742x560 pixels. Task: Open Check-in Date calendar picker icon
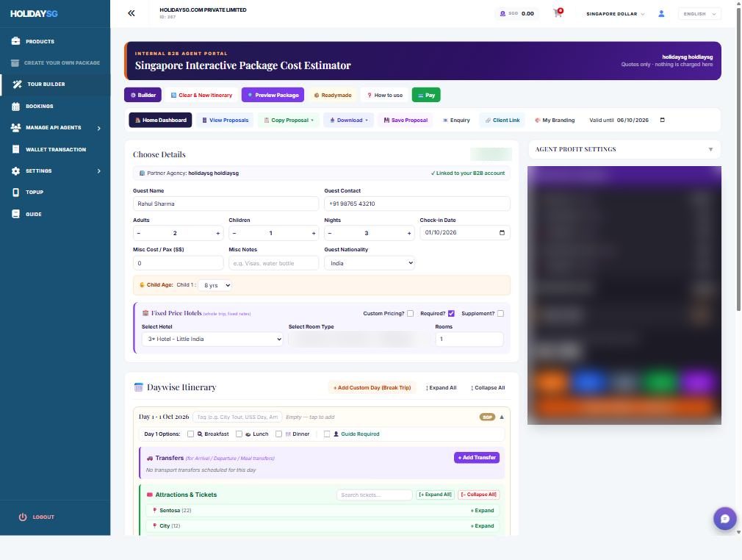pyautogui.click(x=502, y=232)
